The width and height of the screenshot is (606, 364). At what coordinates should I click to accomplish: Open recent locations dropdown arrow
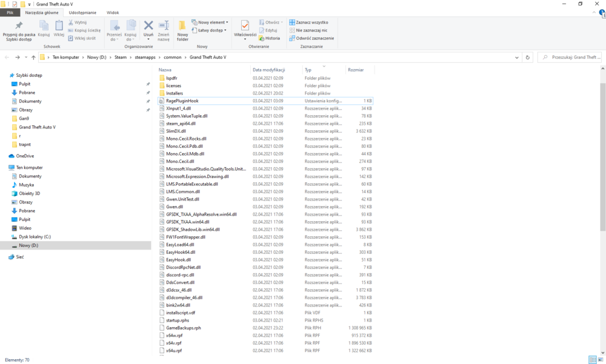pyautogui.click(x=26, y=57)
